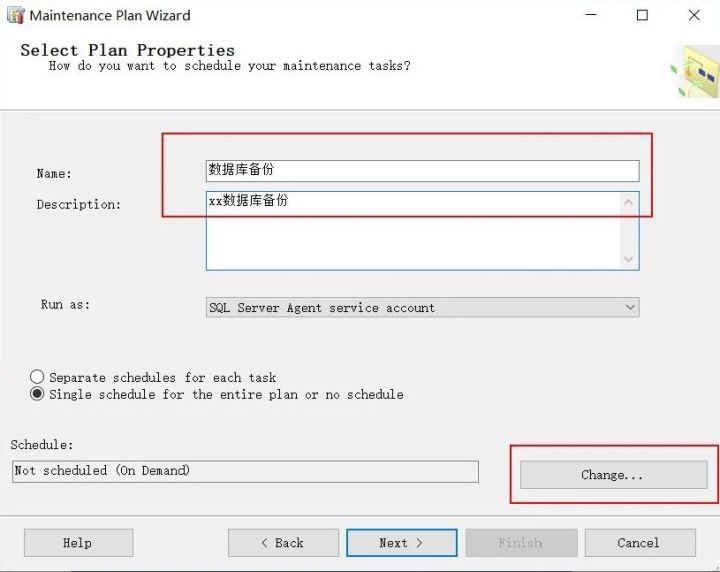Focus the Name text field
720x572 pixels.
click(x=422, y=171)
